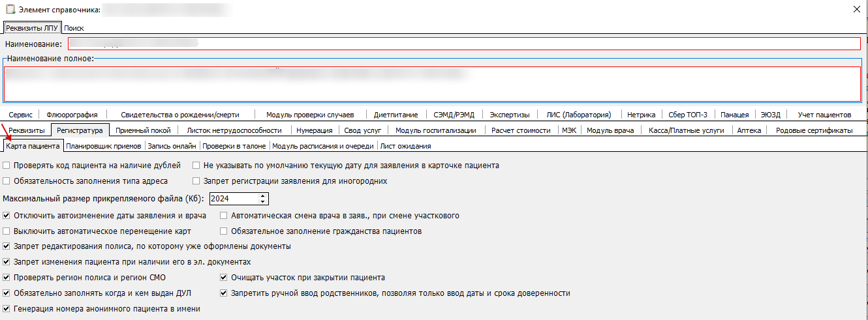Open the Листок нетрудоспособности tab
Image resolution: width=868 pixels, height=320 pixels.
coord(234,130)
